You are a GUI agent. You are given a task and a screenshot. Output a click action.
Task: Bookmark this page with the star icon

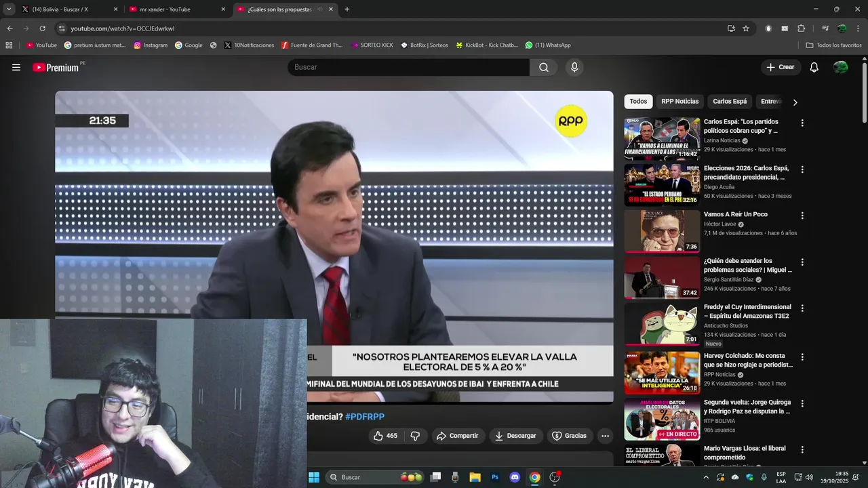[746, 28]
